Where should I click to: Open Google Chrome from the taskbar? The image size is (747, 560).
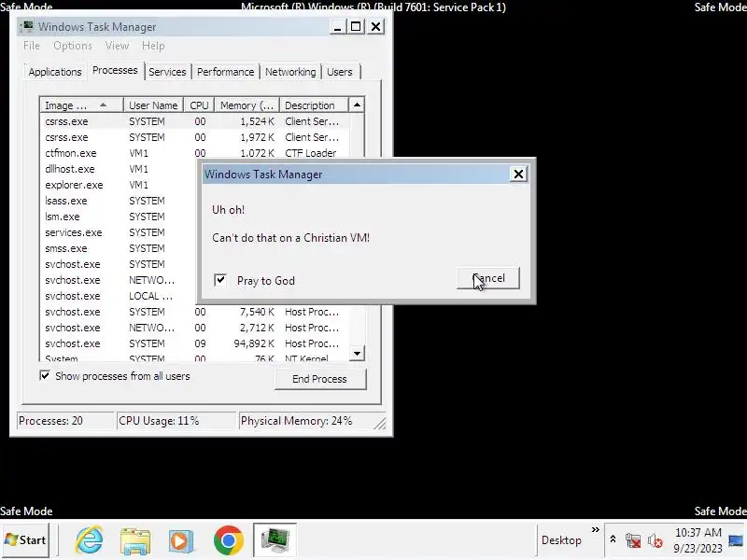click(x=229, y=540)
